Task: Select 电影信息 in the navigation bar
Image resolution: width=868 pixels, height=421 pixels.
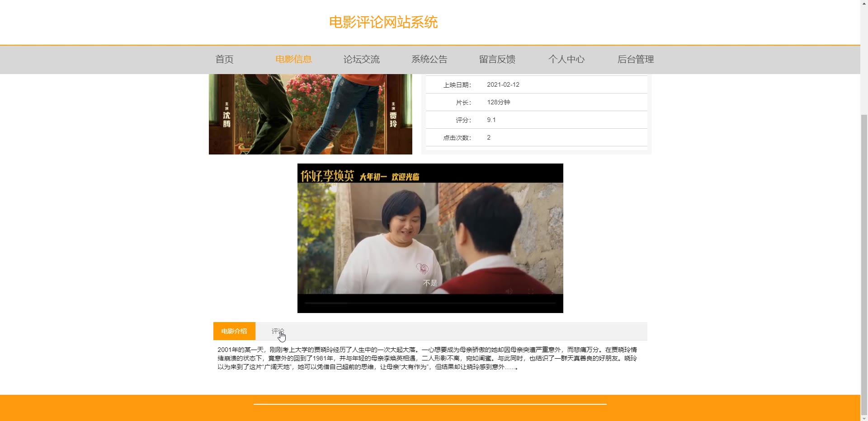Action: pos(293,59)
